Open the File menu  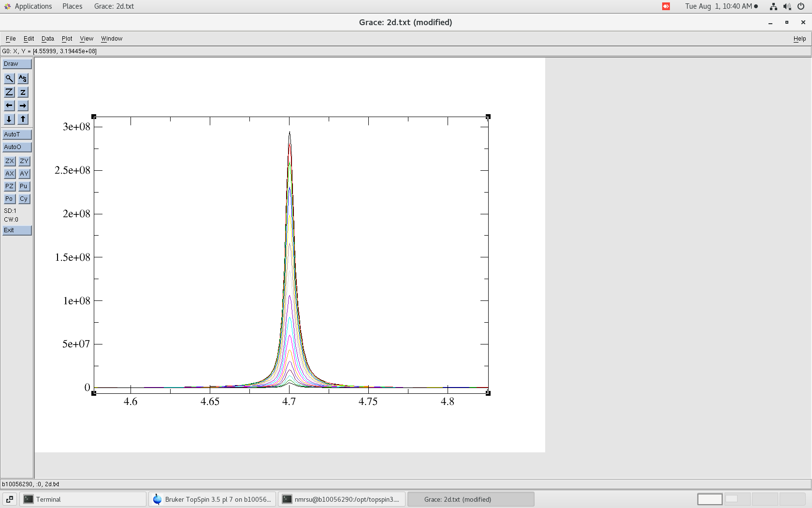[x=11, y=39]
